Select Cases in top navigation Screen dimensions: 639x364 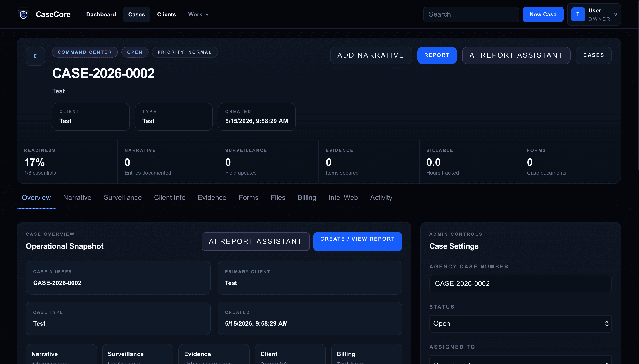click(136, 14)
